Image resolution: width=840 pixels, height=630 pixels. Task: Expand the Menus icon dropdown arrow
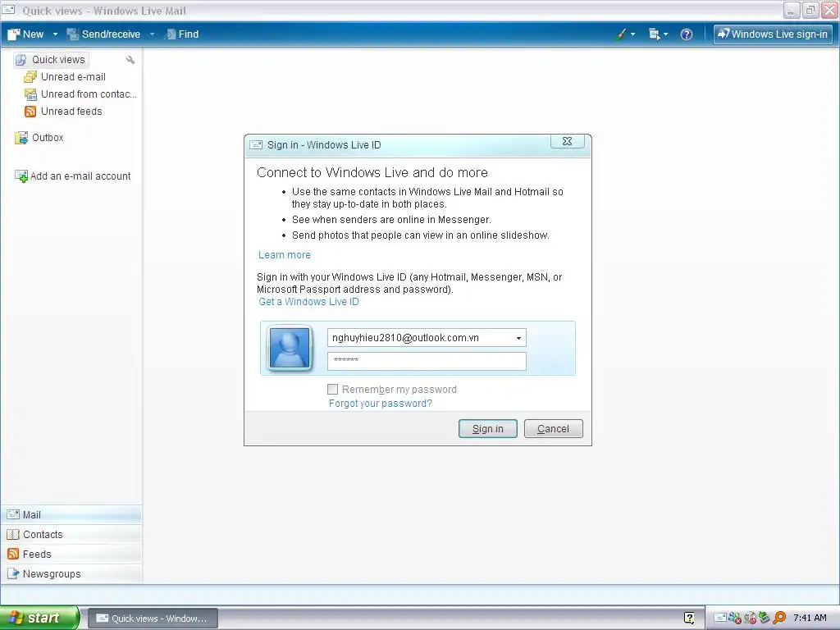coord(665,34)
